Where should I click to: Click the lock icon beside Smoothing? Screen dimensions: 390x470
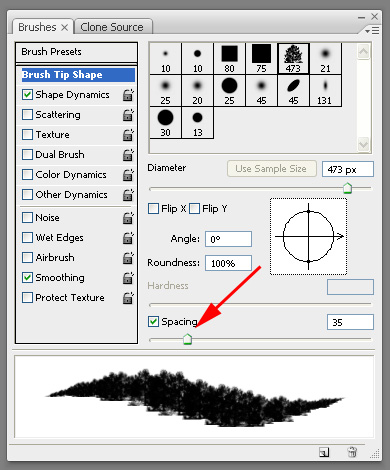click(128, 278)
